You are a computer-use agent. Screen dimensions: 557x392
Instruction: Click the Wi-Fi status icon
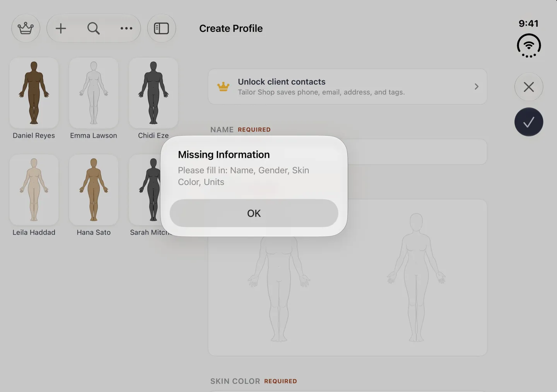528,46
